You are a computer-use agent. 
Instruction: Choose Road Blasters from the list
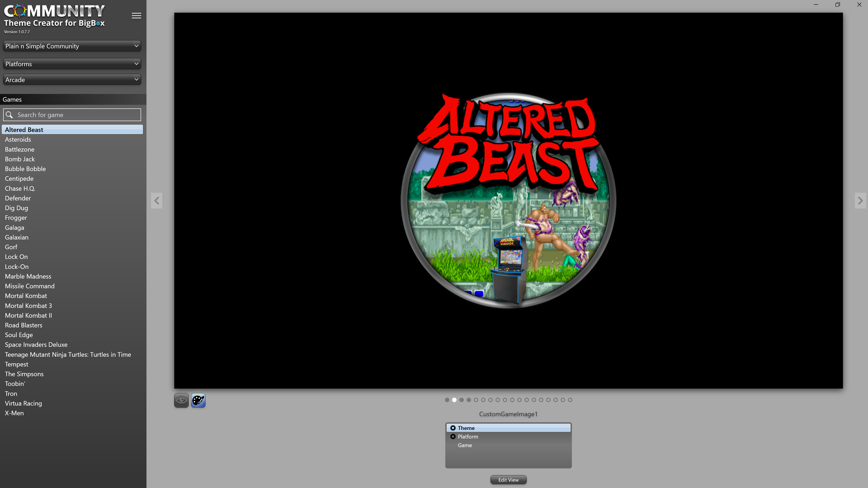pos(72,325)
